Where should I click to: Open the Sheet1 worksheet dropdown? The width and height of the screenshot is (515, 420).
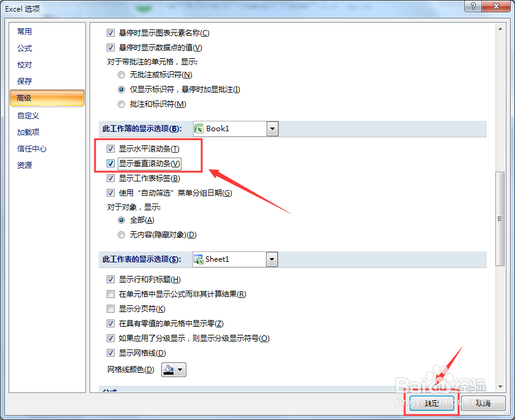(272, 259)
